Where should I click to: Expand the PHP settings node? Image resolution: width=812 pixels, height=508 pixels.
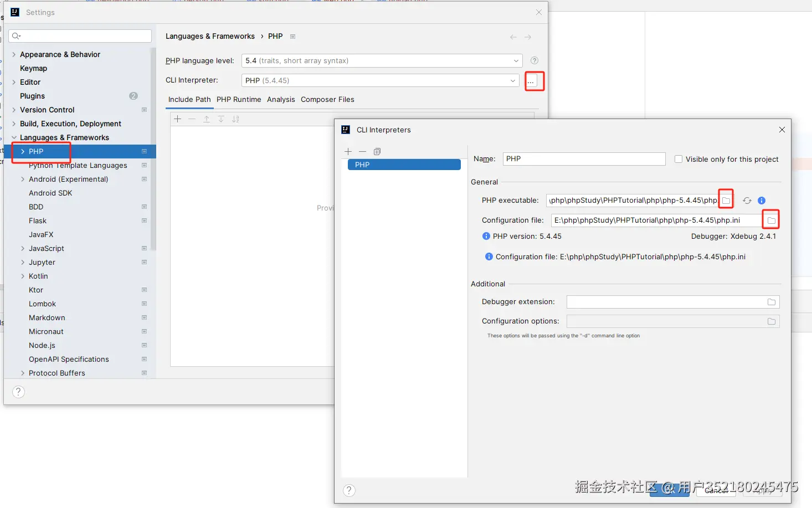(x=23, y=151)
